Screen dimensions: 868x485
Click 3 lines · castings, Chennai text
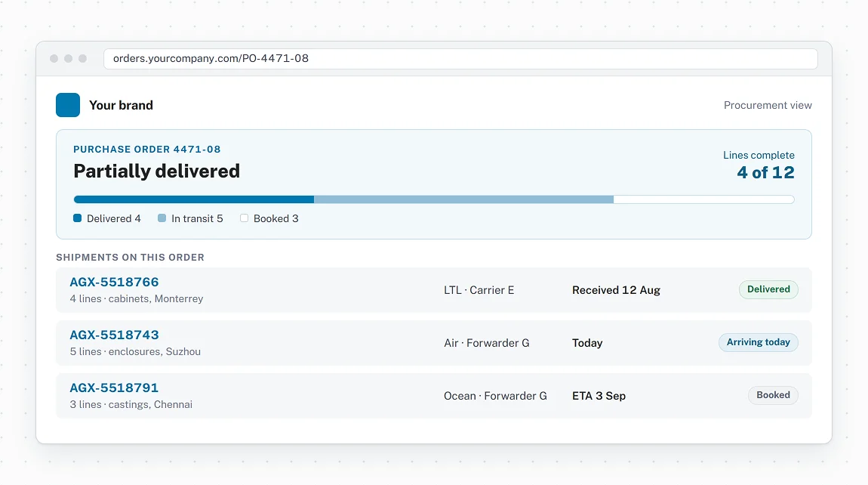[131, 405]
